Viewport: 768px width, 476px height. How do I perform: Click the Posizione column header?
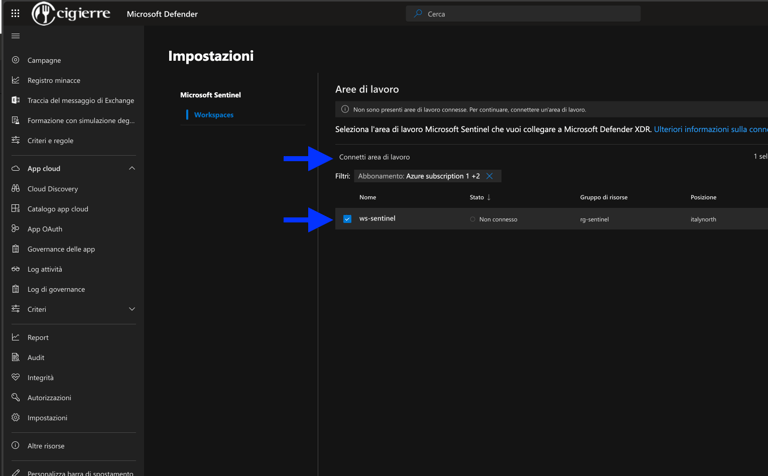703,197
